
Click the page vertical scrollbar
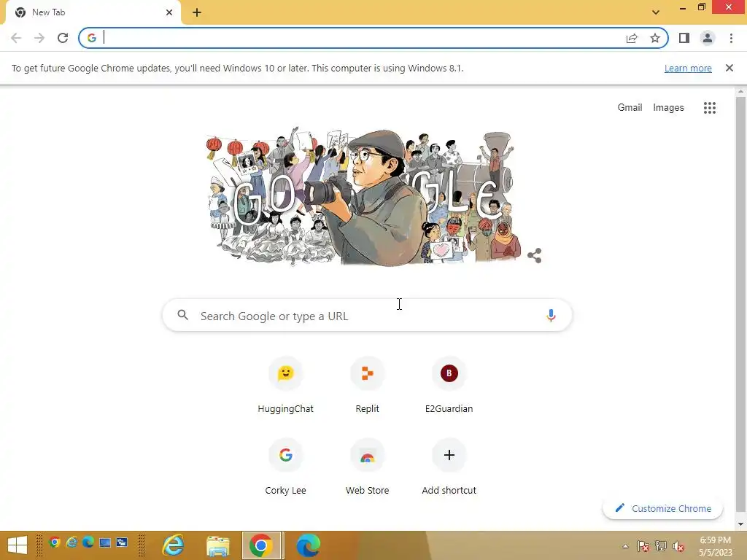point(740,305)
